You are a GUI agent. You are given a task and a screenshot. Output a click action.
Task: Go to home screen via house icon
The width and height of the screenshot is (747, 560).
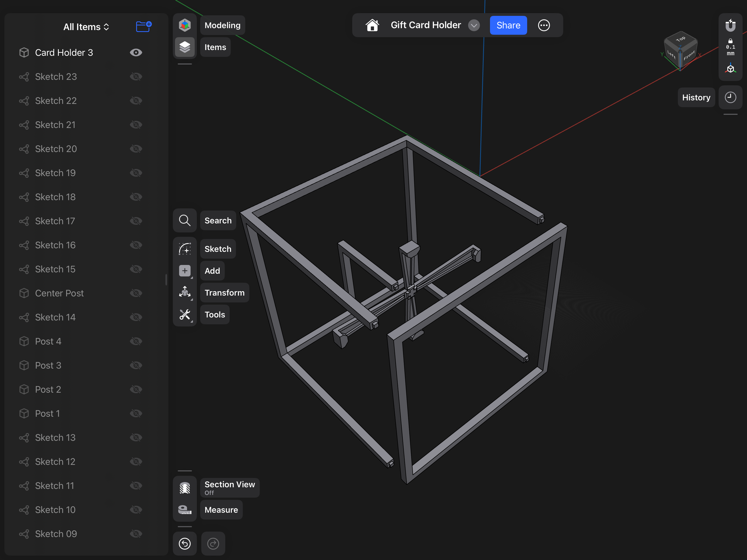click(372, 25)
